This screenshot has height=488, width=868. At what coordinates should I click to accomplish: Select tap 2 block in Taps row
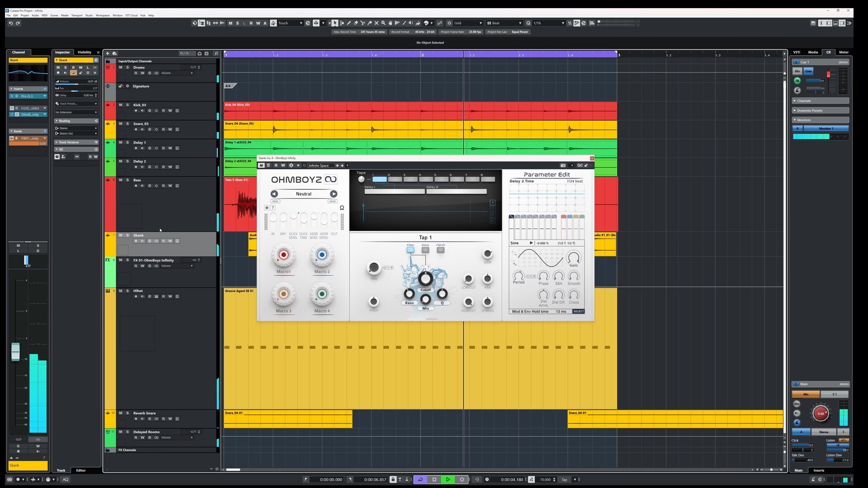395,179
